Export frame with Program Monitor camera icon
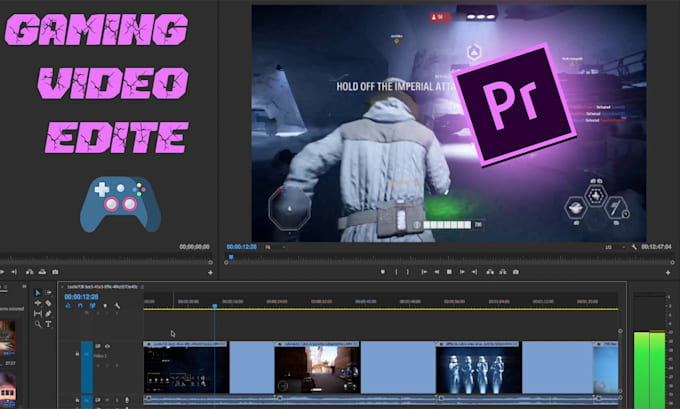 [516, 272]
